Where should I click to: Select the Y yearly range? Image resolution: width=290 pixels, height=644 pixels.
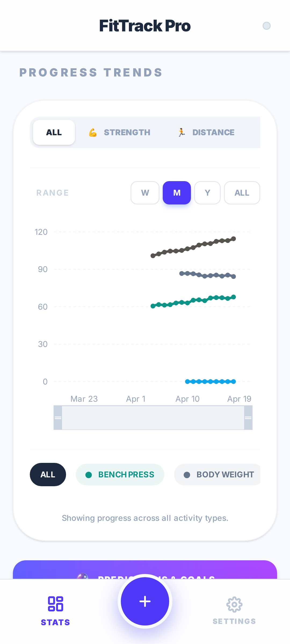click(207, 193)
